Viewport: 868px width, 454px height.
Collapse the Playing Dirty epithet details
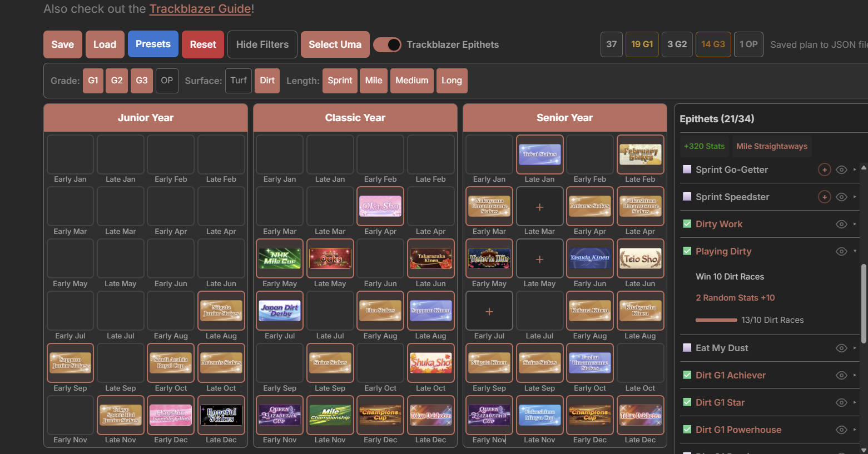pos(855,251)
